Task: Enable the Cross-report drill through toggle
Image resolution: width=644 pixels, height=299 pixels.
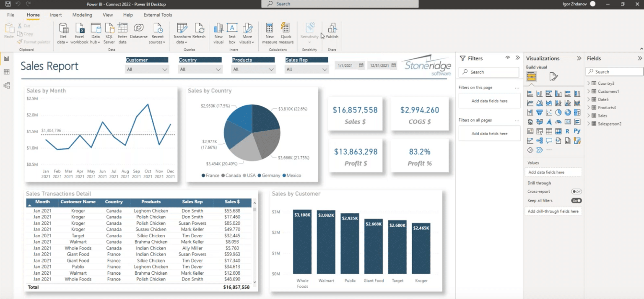Action: pos(576,191)
